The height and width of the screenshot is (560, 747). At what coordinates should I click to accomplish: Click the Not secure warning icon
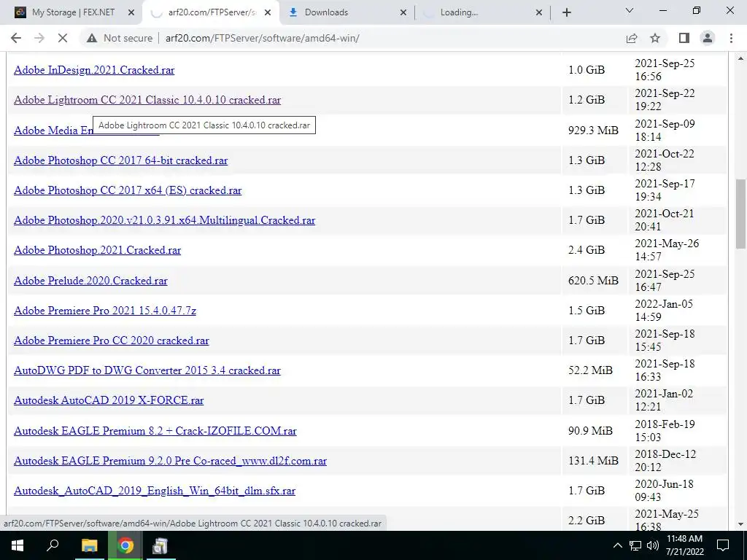coord(92,38)
